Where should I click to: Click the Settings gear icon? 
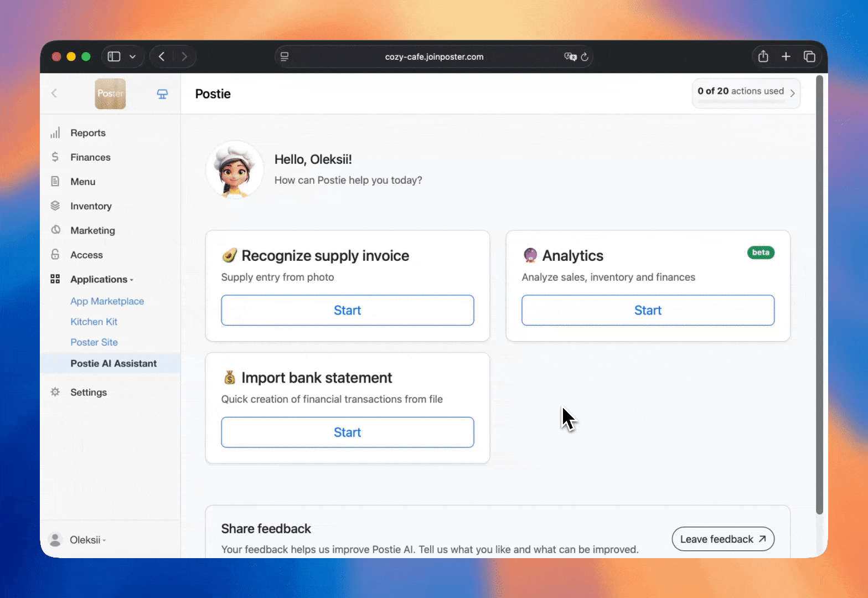pos(55,392)
